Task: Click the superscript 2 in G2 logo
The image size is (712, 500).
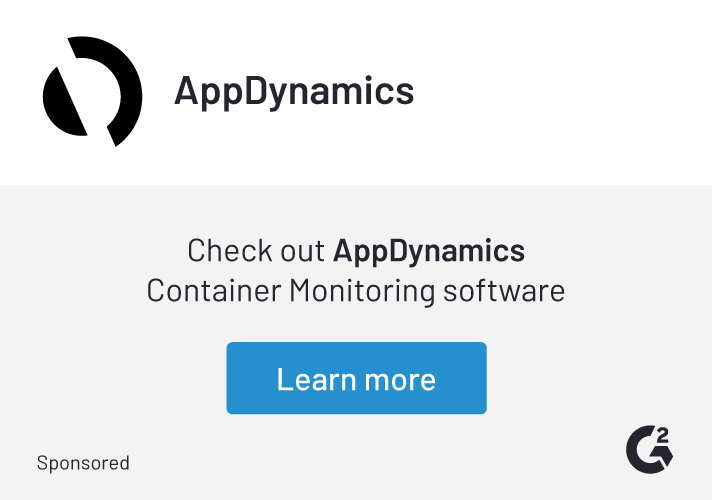Action: pos(663,434)
